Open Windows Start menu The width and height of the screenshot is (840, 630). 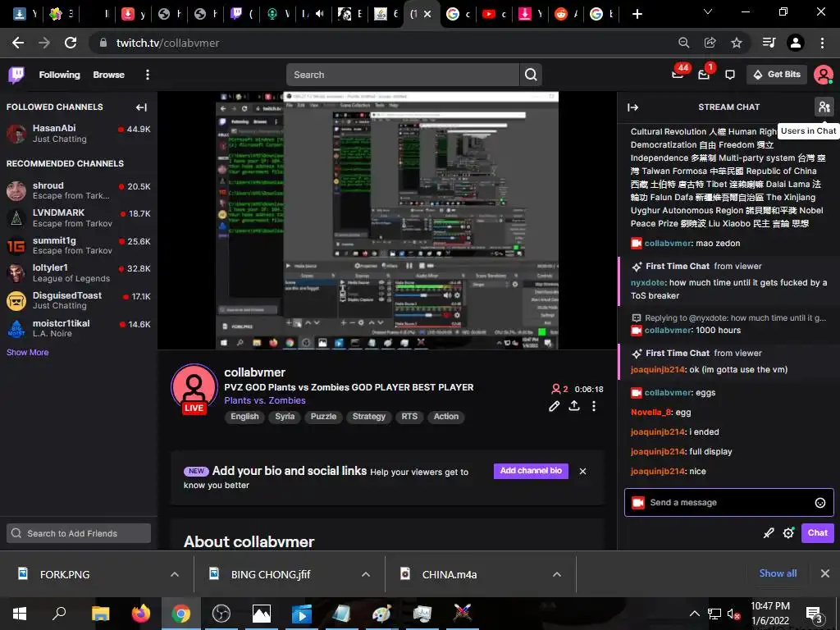pos(20,614)
